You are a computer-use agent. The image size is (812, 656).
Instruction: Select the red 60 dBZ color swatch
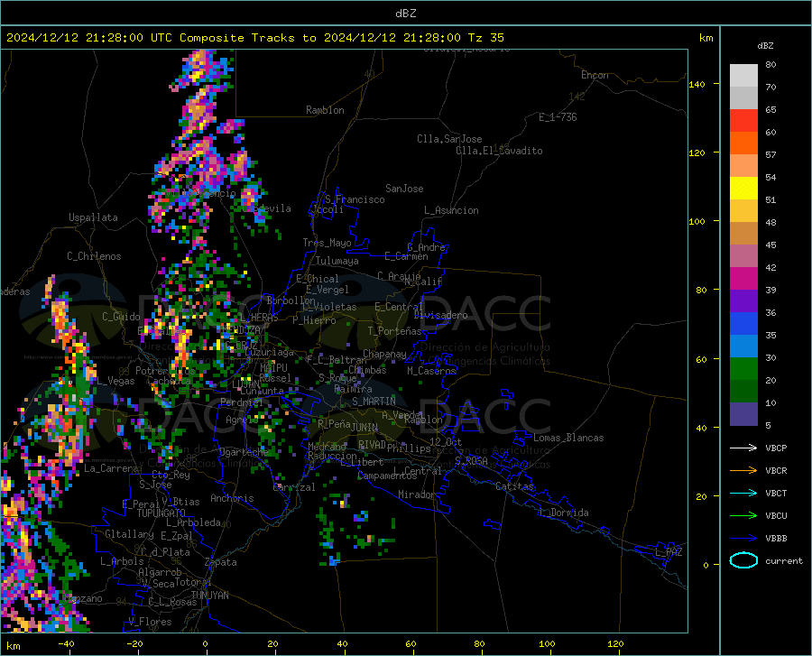(743, 121)
